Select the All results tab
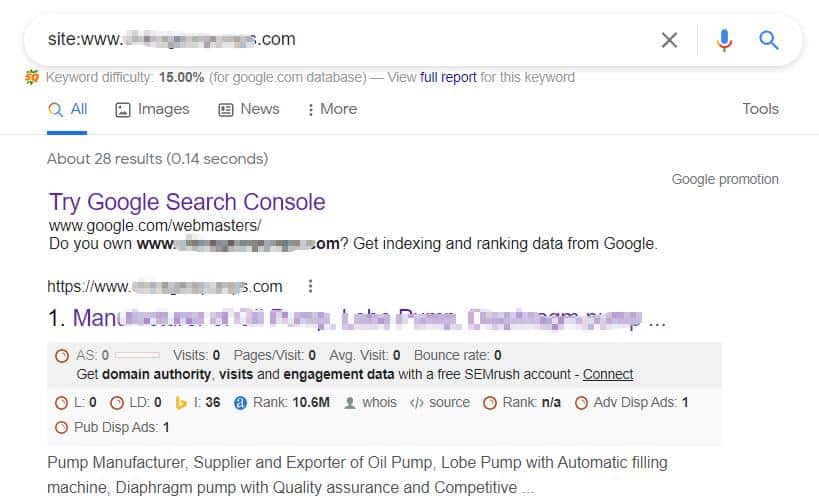This screenshot has height=502, width=819. [x=67, y=109]
